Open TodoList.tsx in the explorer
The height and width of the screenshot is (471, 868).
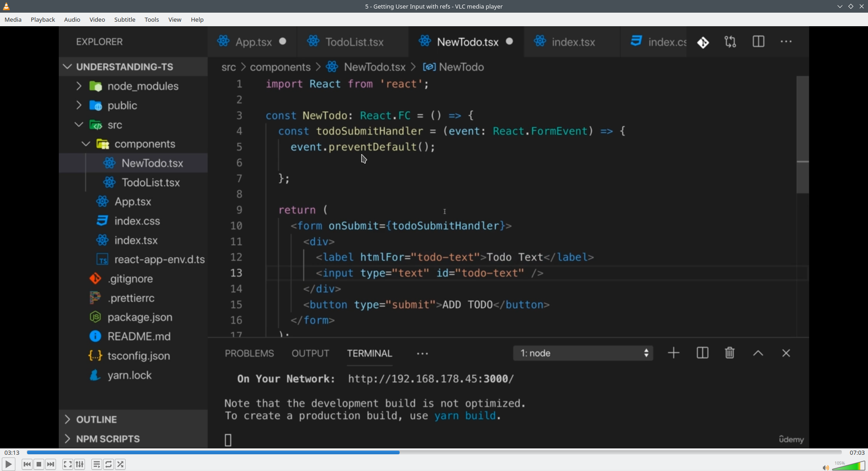coord(133,183)
